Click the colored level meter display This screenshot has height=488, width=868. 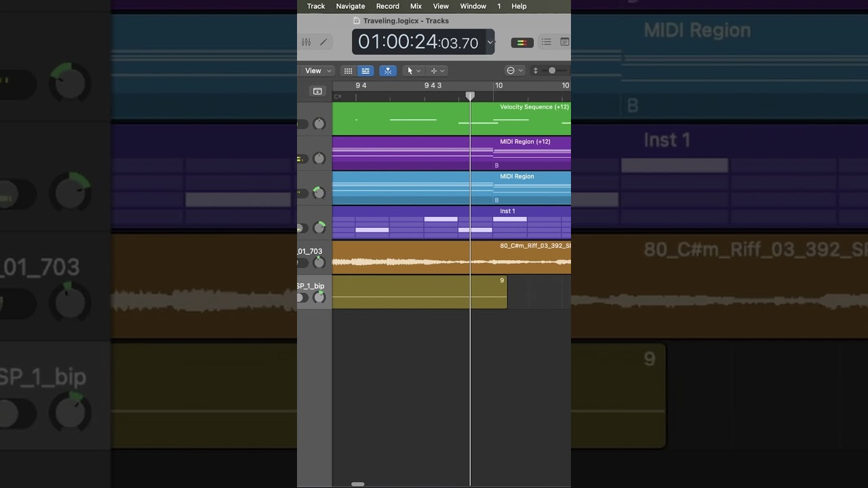(x=521, y=43)
